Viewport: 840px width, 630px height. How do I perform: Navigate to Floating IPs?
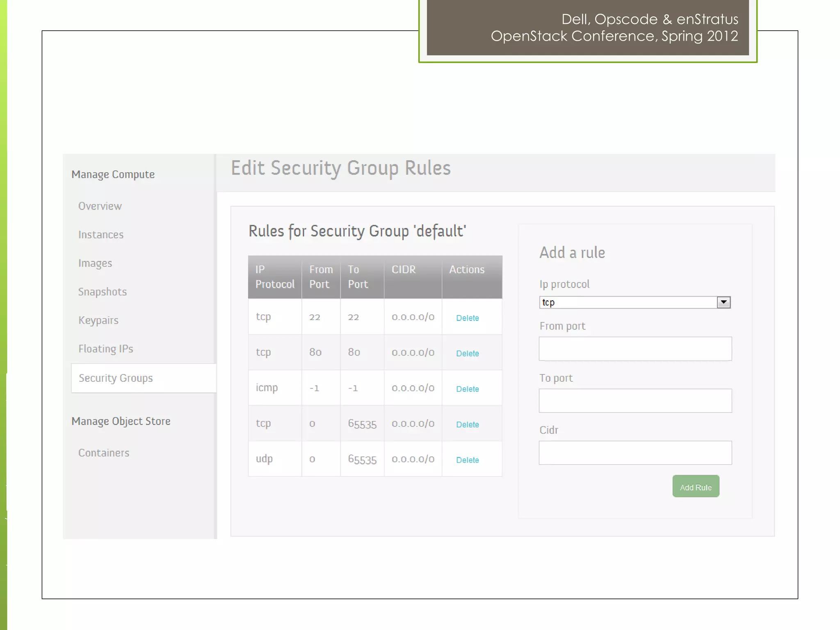coord(106,349)
